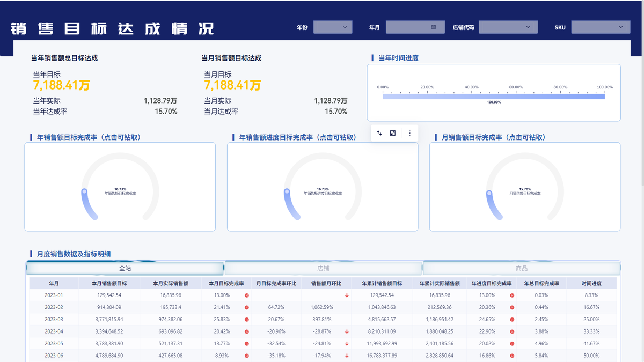Click the 年销售额进度目标完成率 gauge chart
Viewport: 644px width, 362px height.
click(323, 187)
